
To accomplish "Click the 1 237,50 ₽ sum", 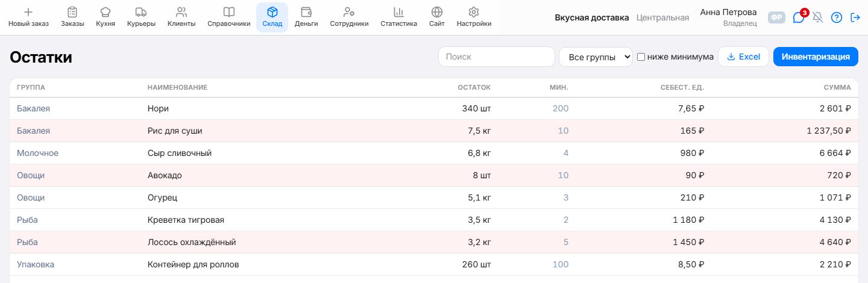I will click(829, 131).
